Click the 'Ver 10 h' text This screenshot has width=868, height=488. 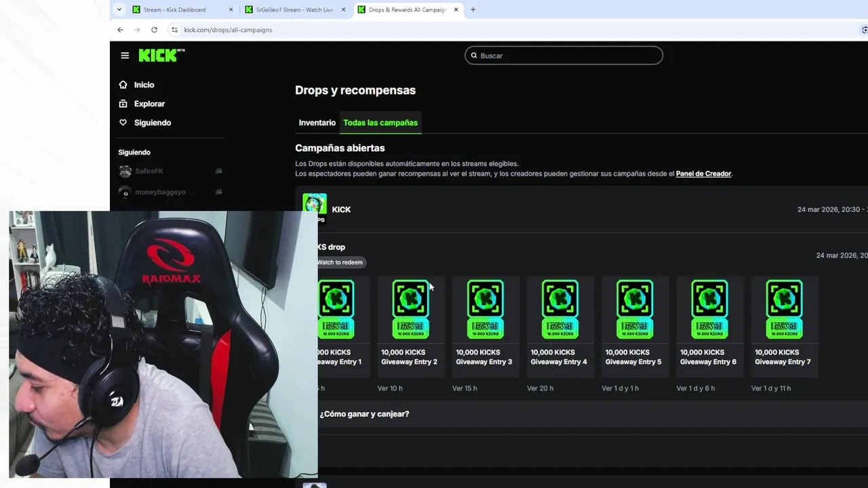[x=390, y=388]
